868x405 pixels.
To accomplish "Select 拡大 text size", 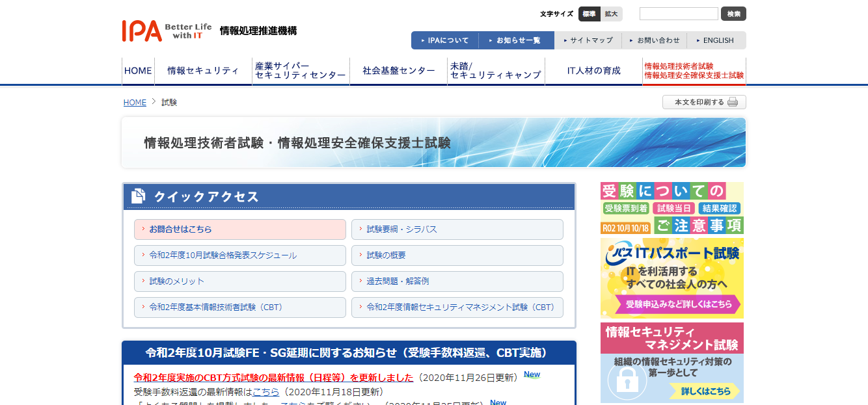I will coord(611,14).
